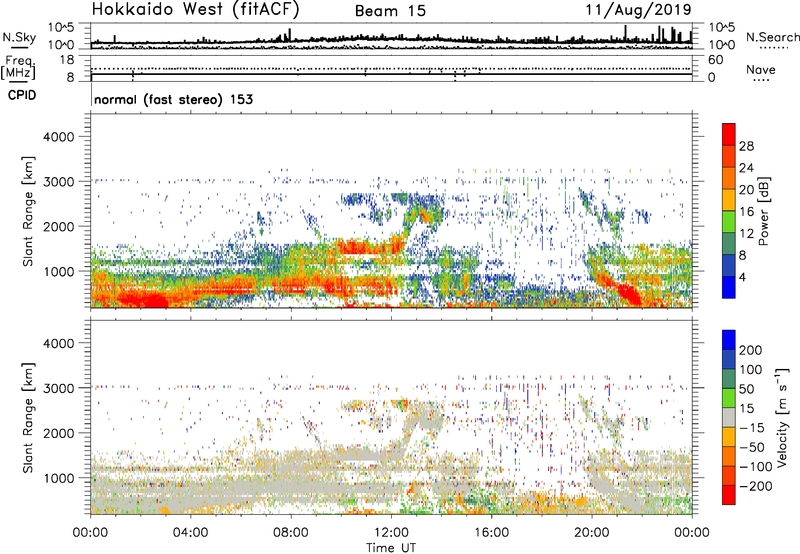The width and height of the screenshot is (800, 554).
Task: Click the '04:00' time axis label
Action: pyautogui.click(x=190, y=533)
